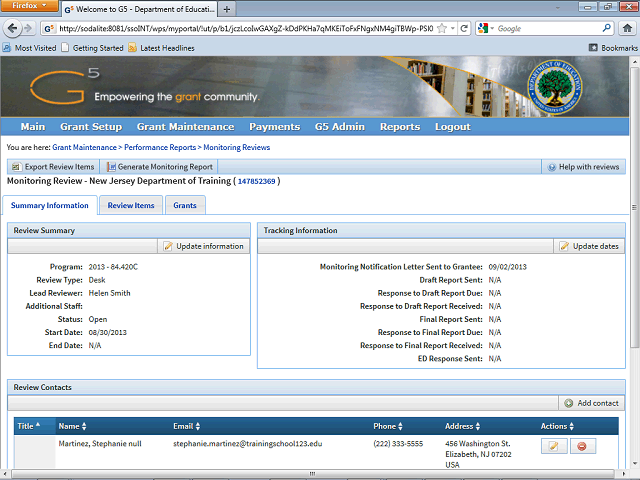Click the G5 logo in banner
The image size is (640, 480).
(x=64, y=87)
